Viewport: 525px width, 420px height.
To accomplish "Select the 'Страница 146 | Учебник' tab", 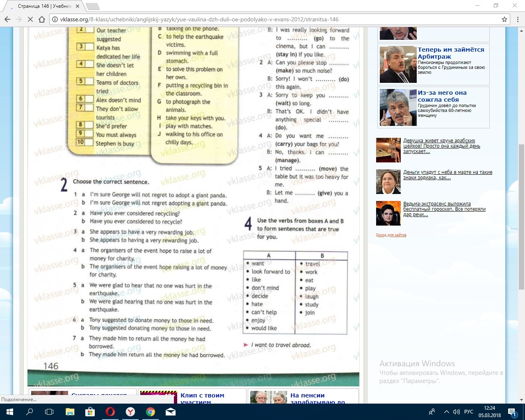I will point(45,6).
